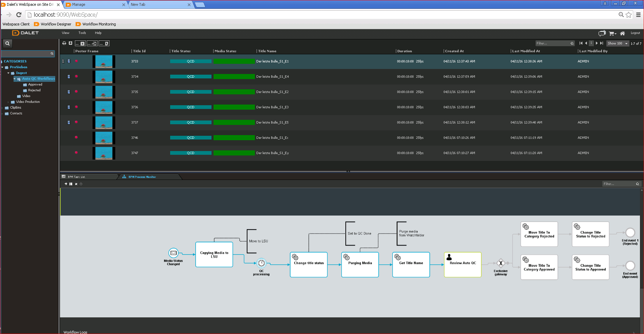Collapse the Ingest category folder
Screen dimensions: 644x334
coord(8,73)
